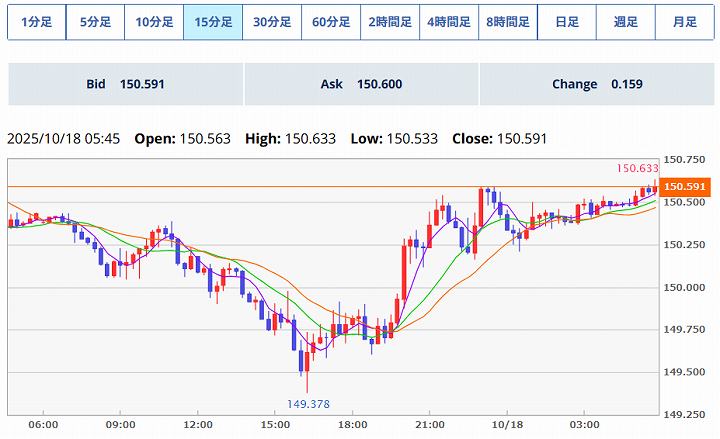
Task: Select the 1分足 timeframe tab
Action: click(x=37, y=21)
